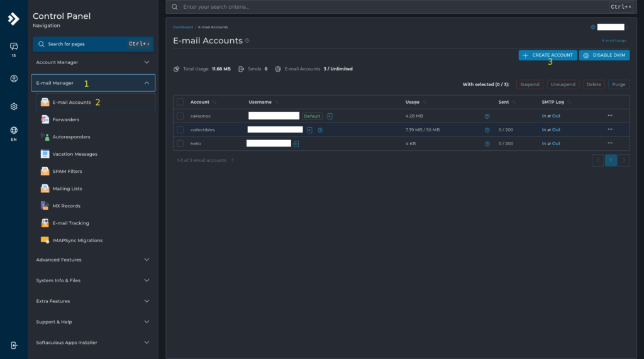The height and width of the screenshot is (359, 644).
Task: Open the Autoresponders menu item
Action: (96, 137)
